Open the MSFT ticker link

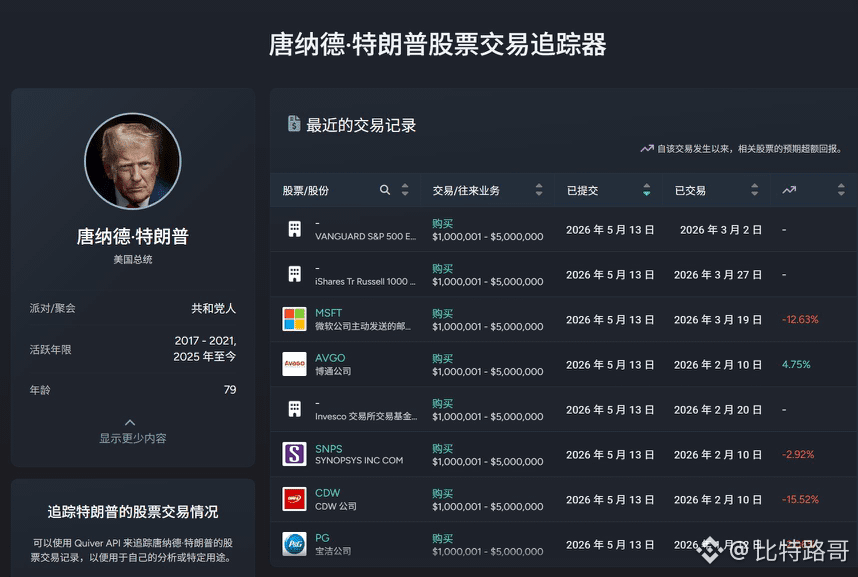tap(328, 313)
